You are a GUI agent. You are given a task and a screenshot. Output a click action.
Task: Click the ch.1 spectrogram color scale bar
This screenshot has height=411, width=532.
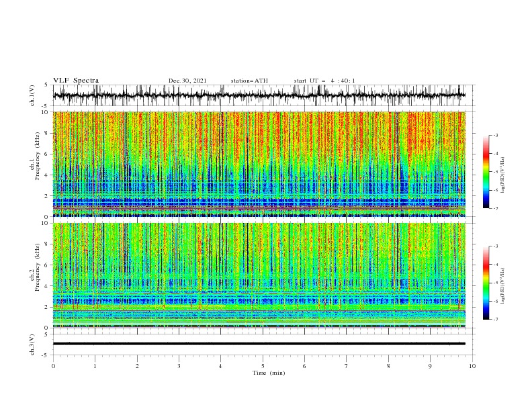coord(486,172)
